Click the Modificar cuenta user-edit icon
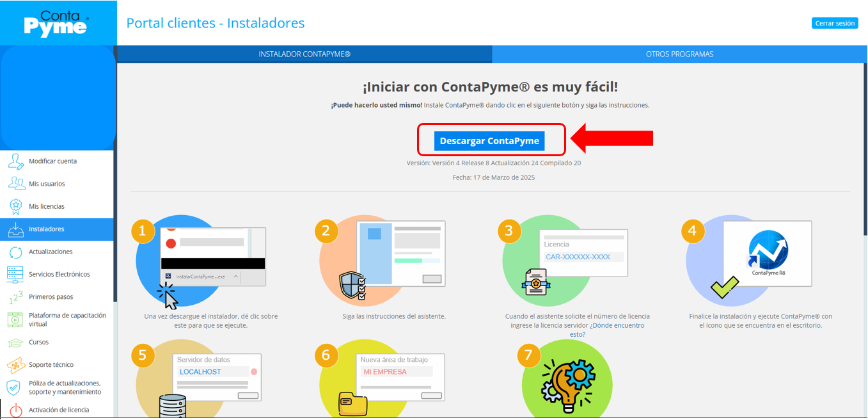Image resolution: width=868 pixels, height=420 pixels. point(17,161)
